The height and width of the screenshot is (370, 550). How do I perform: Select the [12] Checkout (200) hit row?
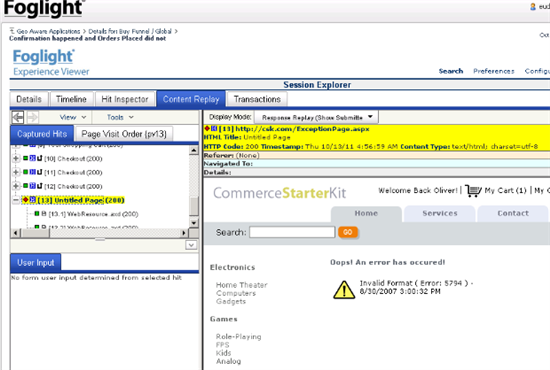click(x=73, y=186)
